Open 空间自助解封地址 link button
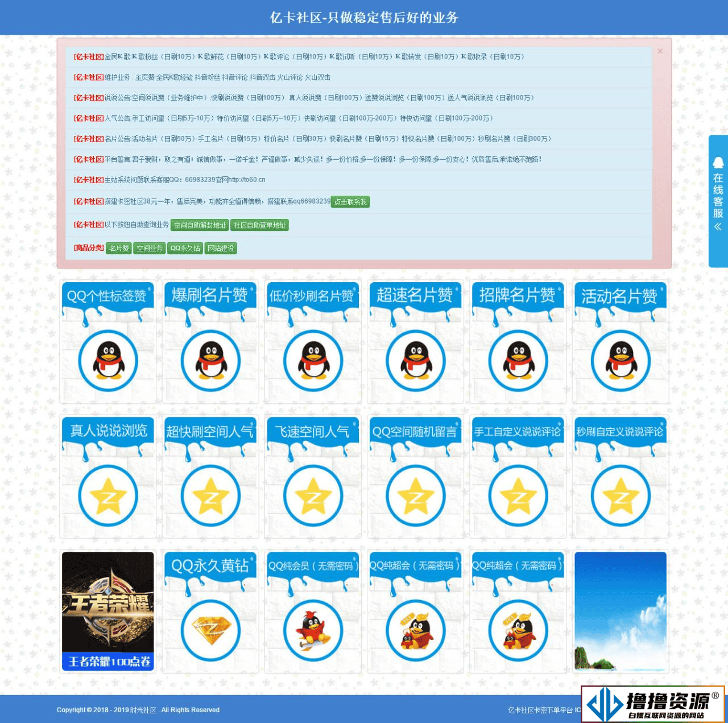 [200, 225]
